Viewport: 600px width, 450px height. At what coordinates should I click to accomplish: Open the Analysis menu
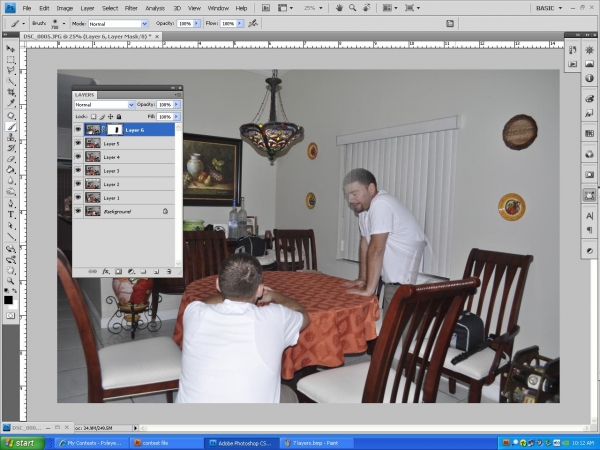(155, 8)
